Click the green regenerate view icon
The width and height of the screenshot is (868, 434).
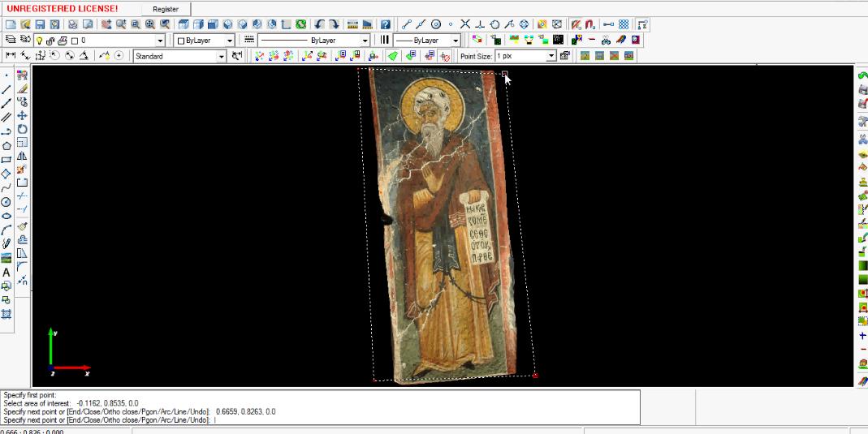(x=300, y=24)
